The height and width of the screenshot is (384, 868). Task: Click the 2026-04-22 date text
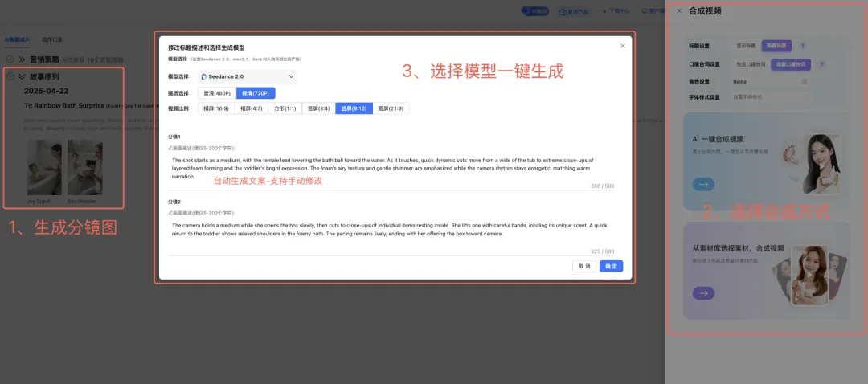tap(47, 91)
